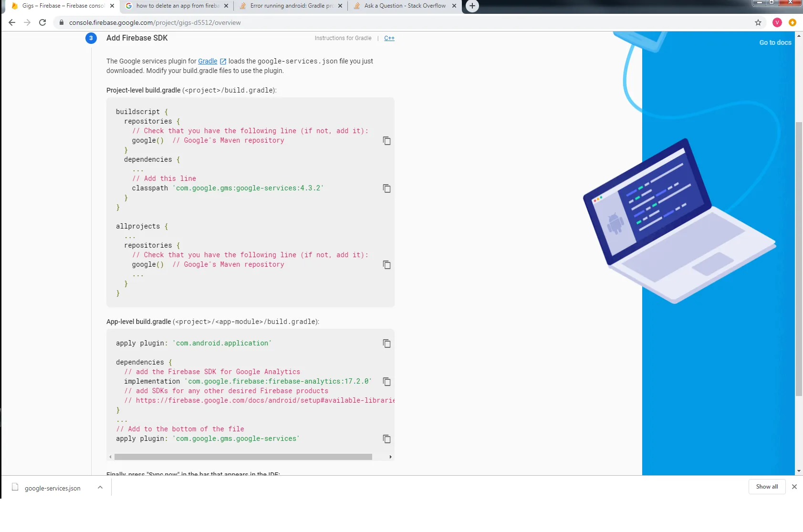Copy the com.android.application plugin line
Screen dimensions: 803x532
(x=387, y=344)
